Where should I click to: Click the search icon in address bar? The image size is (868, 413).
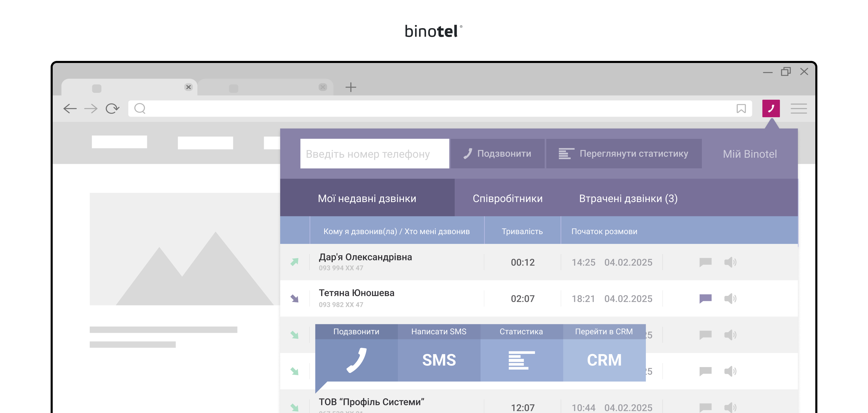pyautogui.click(x=140, y=108)
